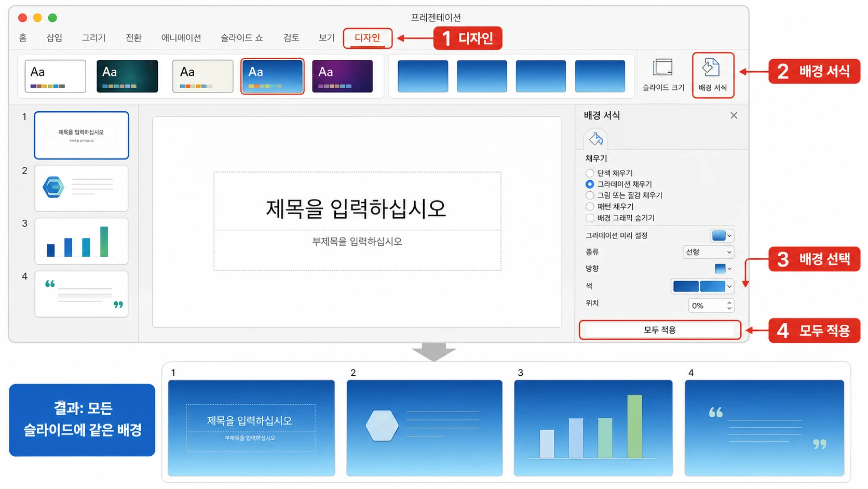Viewport: 868px width, 489px height.
Task: Open the 색 color dropdown arrow
Action: [729, 286]
